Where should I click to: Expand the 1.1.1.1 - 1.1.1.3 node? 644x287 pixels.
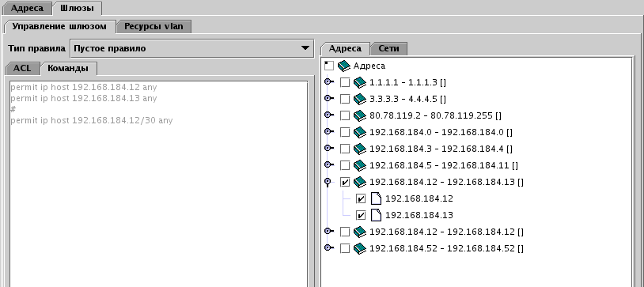point(329,82)
